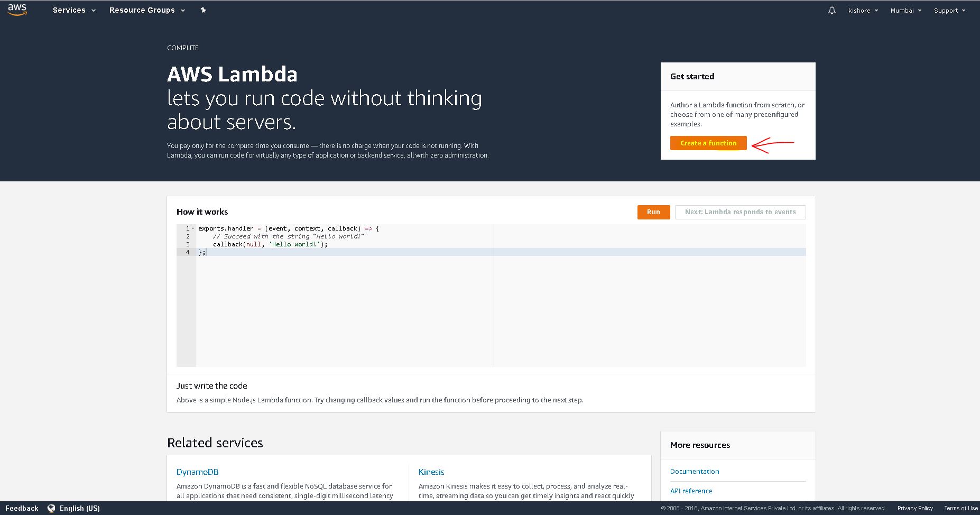Screen dimensions: 980x515
Task: Run the sample Lambda code
Action: (653, 212)
